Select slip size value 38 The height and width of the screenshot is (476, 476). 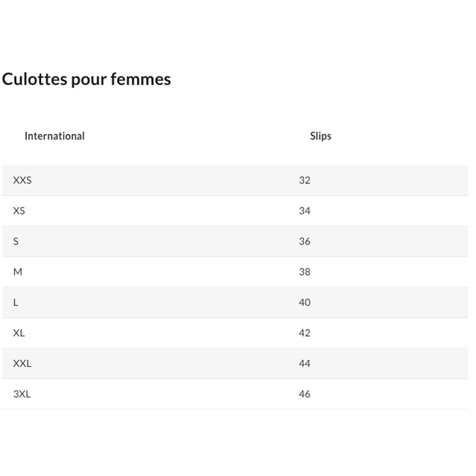coord(305,272)
